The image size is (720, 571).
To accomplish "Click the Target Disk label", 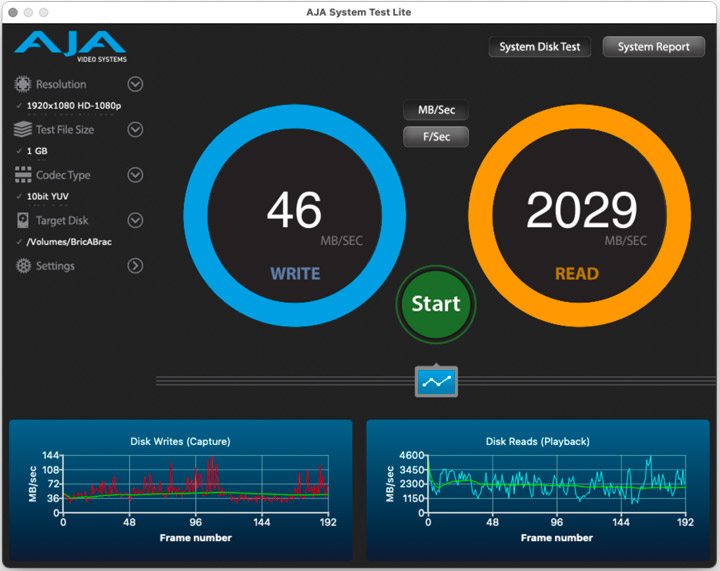I will tap(62, 221).
